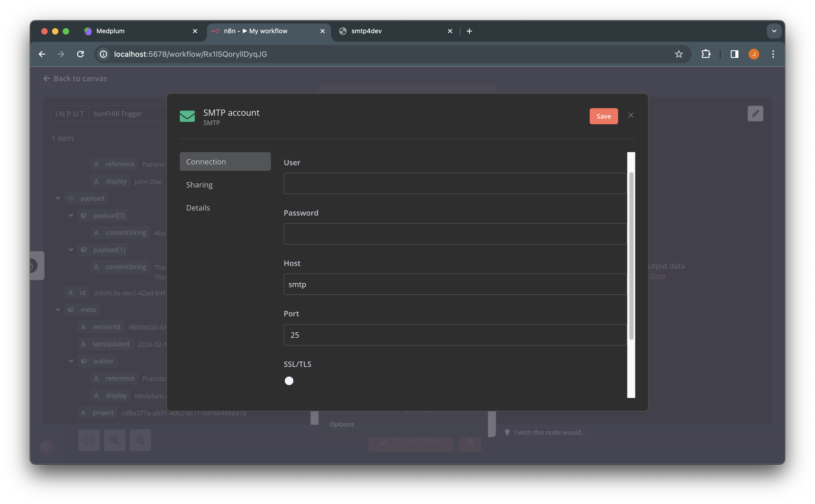Image resolution: width=815 pixels, height=504 pixels.
Task: Click the Test workflow button
Action: (x=411, y=441)
